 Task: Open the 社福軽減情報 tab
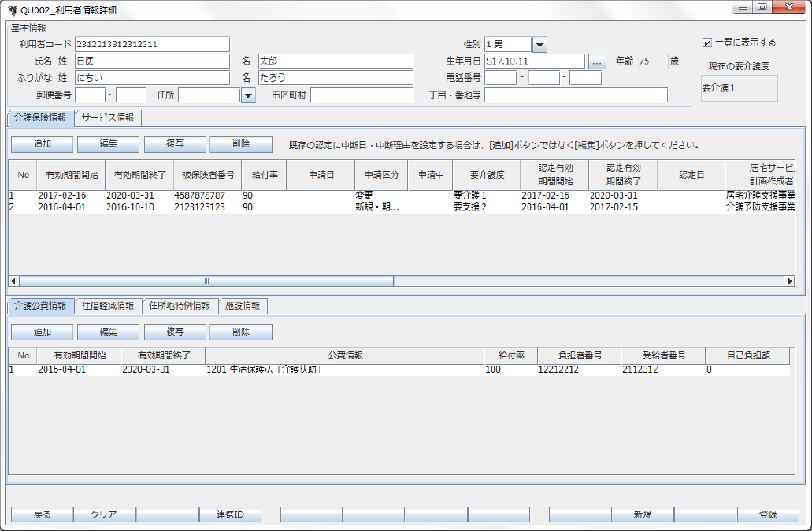click(x=108, y=306)
